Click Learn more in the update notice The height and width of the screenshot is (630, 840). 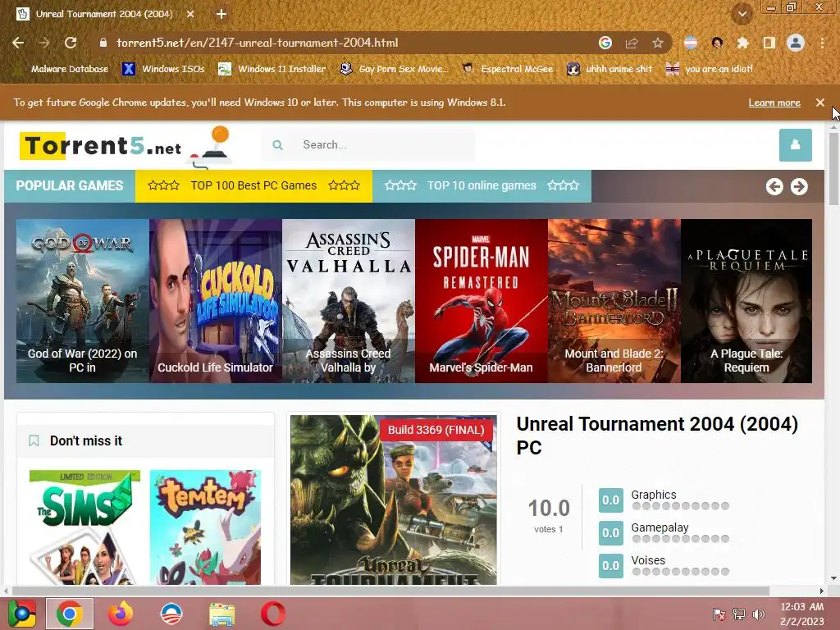pos(774,103)
